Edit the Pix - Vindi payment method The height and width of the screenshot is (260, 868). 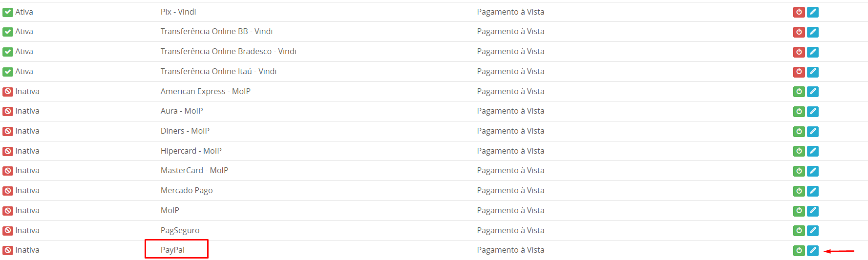(x=812, y=12)
